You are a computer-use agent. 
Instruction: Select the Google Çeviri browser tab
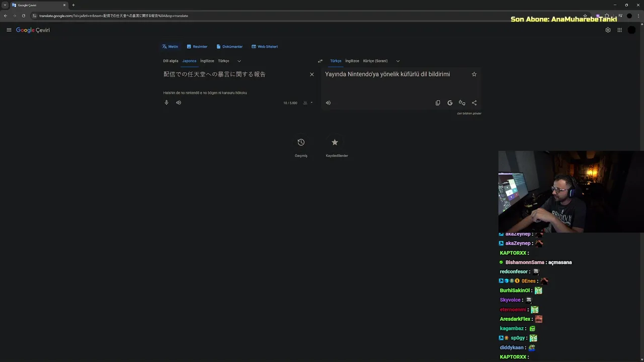coord(38,5)
